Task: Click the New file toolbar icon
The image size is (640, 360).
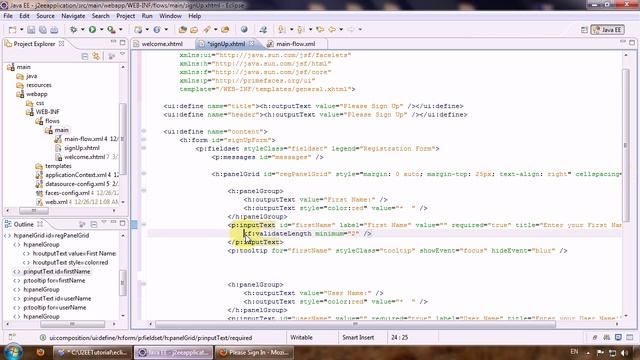Action: pos(13,30)
